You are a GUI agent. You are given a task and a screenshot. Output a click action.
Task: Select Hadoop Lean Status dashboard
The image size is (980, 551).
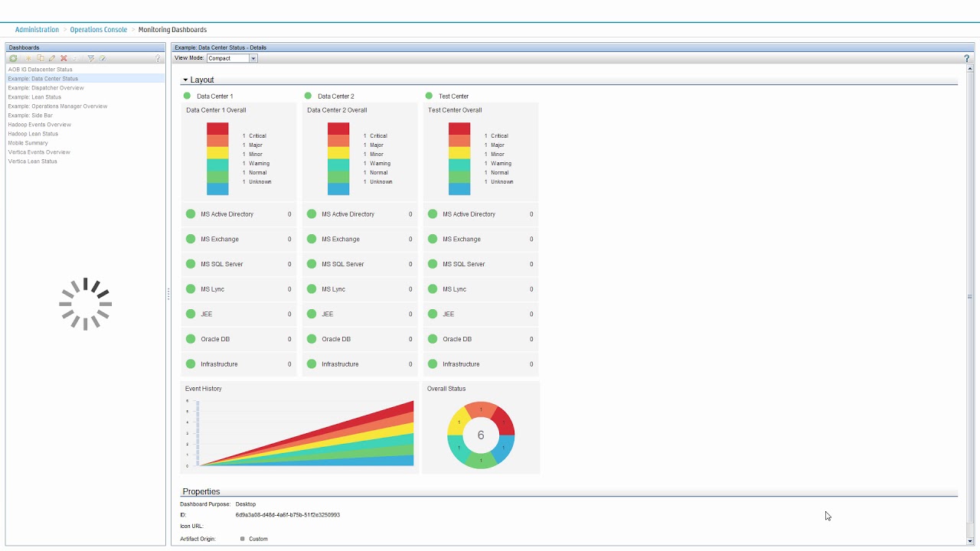85,134
